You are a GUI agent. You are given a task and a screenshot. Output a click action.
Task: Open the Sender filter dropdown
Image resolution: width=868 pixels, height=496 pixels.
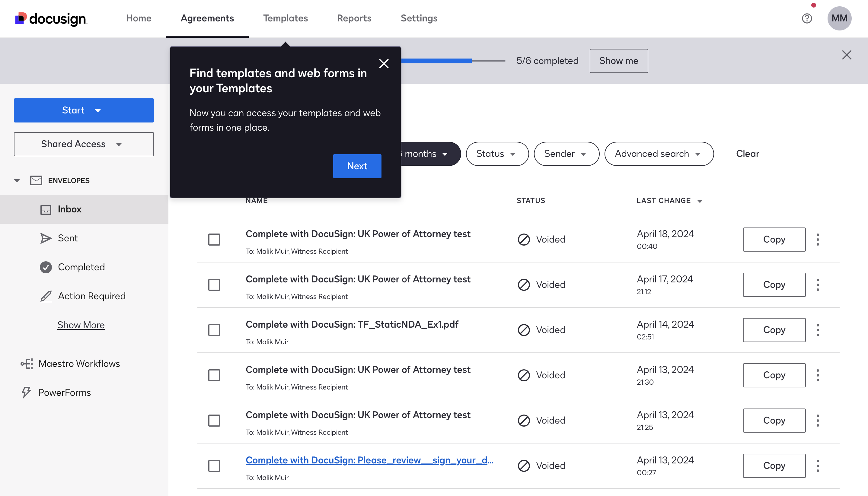(566, 154)
